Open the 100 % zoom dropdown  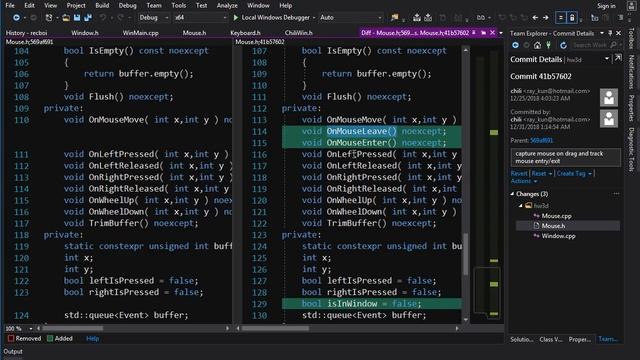pyautogui.click(x=31, y=328)
